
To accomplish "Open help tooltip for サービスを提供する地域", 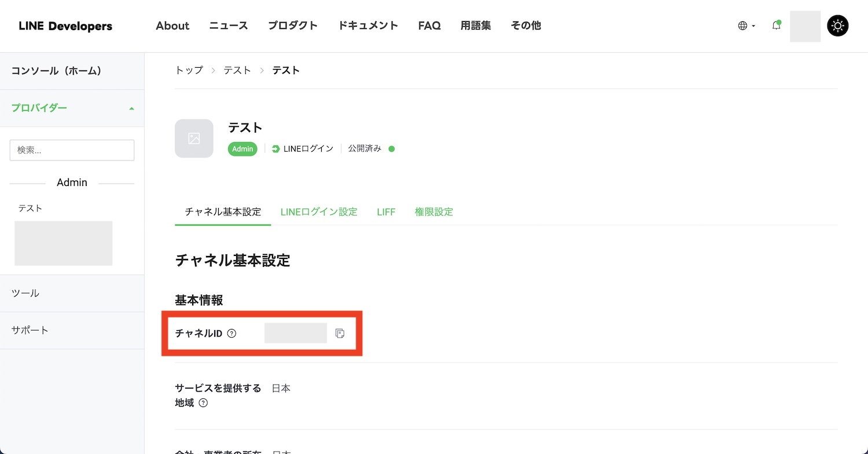I will pos(203,403).
